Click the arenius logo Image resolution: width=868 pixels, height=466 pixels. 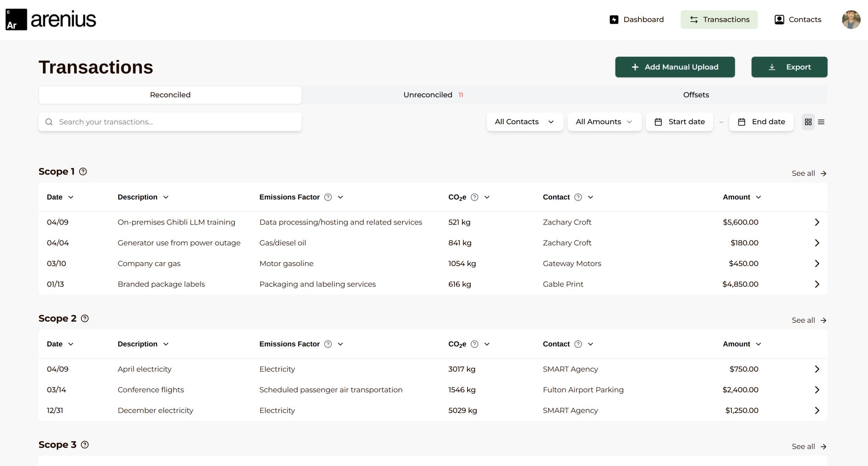[x=51, y=19]
